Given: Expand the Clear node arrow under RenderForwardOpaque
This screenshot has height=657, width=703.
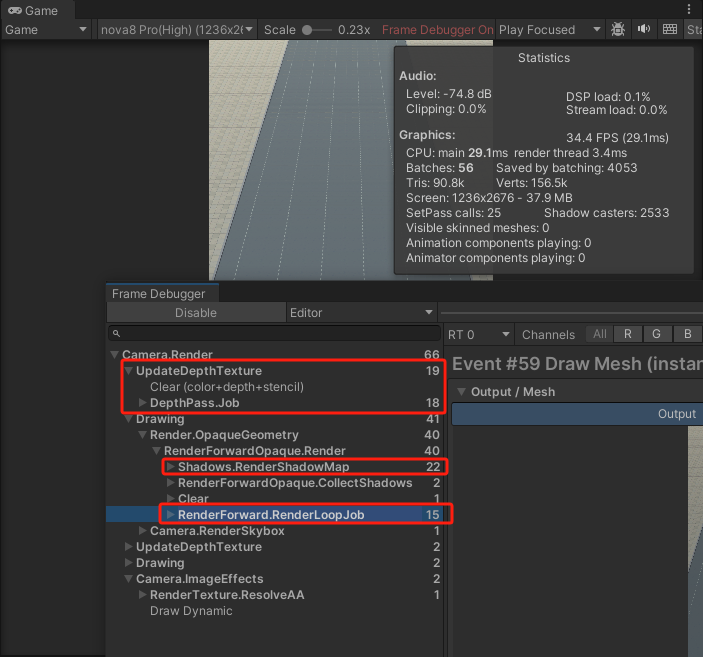Looking at the screenshot, I should coord(170,498).
